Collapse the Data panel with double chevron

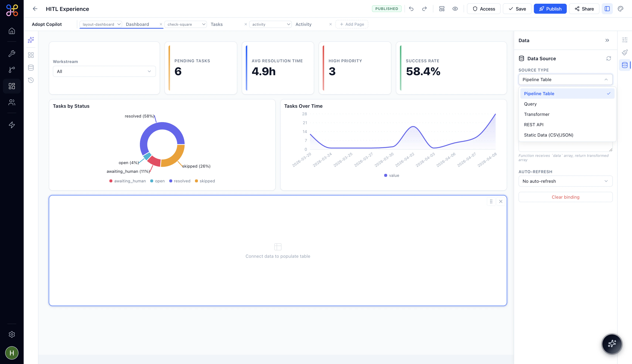(607, 40)
